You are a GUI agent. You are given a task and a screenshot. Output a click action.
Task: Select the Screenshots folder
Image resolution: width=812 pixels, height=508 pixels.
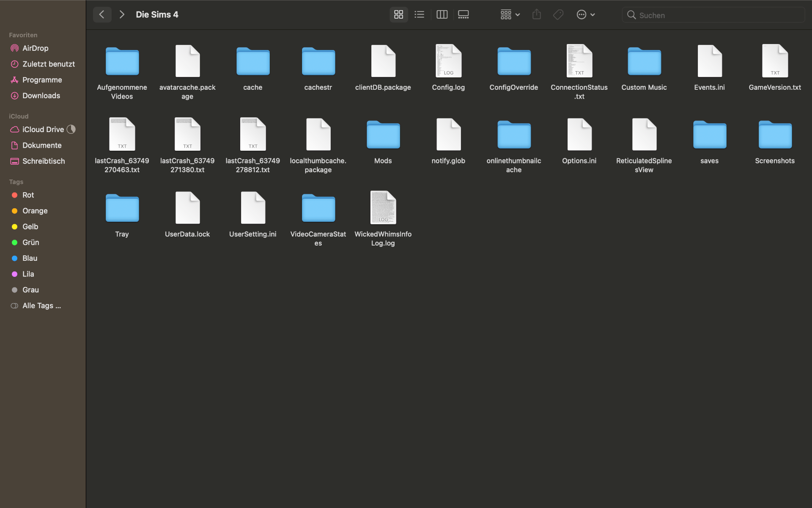[775, 135]
